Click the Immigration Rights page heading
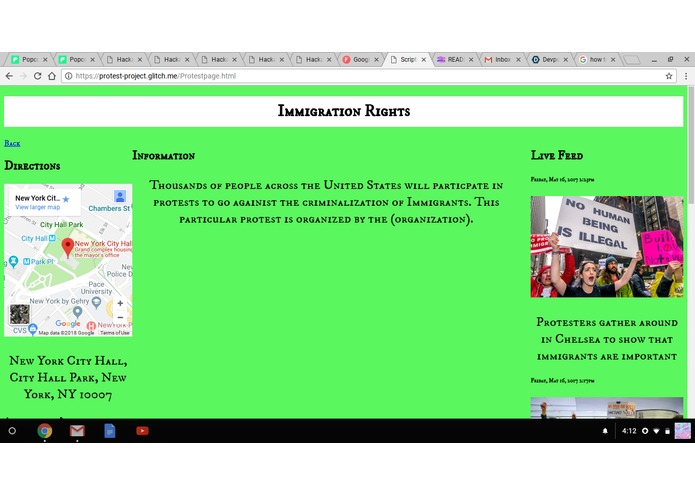The width and height of the screenshot is (695, 494). click(344, 111)
